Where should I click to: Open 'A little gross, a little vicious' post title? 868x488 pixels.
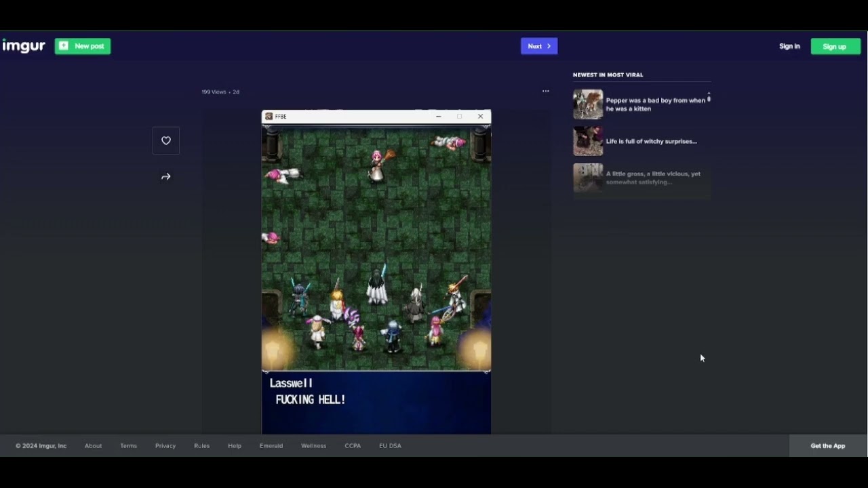653,178
